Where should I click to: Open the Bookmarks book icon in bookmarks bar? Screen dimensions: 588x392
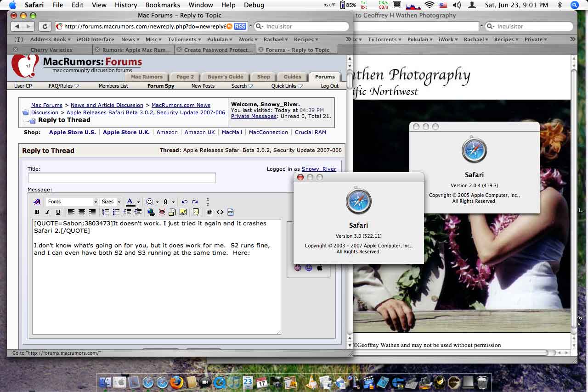[18, 39]
